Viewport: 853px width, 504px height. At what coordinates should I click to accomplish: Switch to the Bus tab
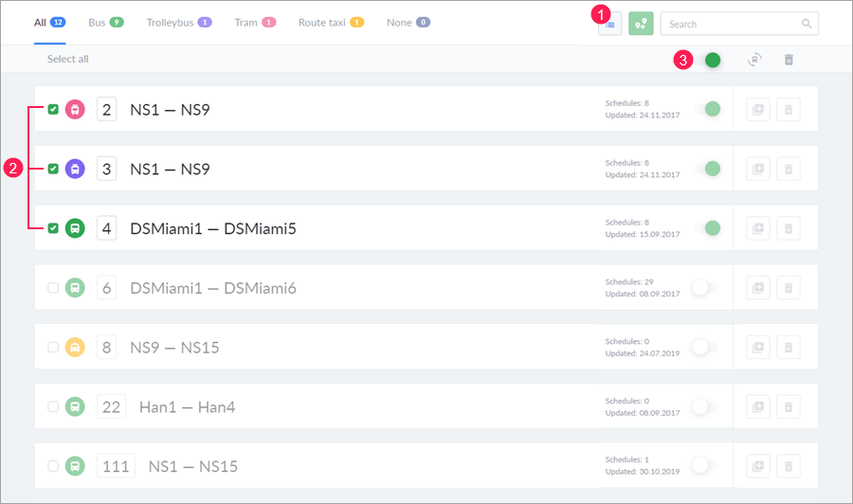point(98,22)
